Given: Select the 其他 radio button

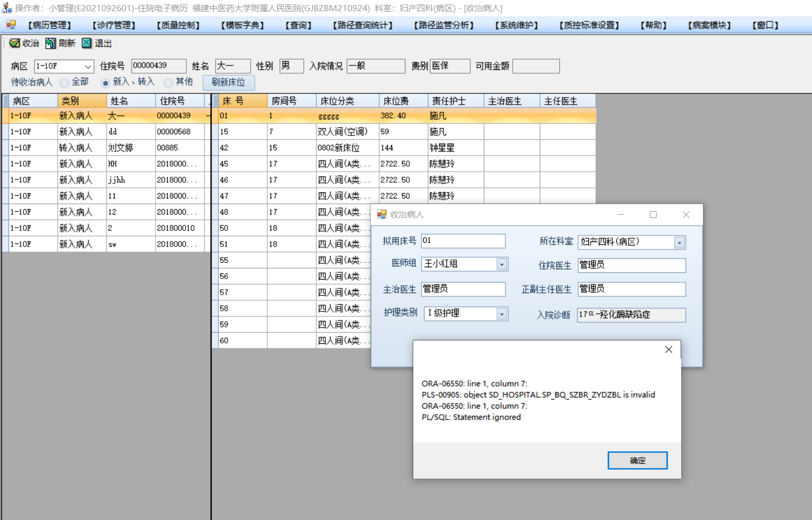Looking at the screenshot, I should [168, 83].
